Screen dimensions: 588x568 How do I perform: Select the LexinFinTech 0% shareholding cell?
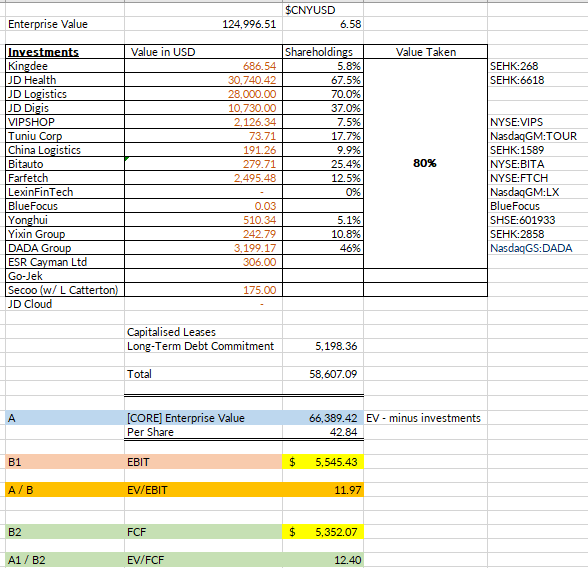pyautogui.click(x=323, y=192)
